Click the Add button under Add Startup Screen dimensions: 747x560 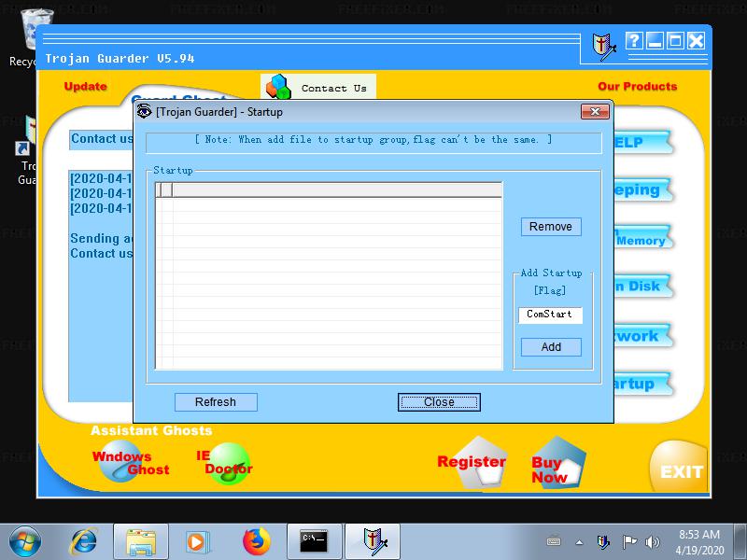[551, 347]
